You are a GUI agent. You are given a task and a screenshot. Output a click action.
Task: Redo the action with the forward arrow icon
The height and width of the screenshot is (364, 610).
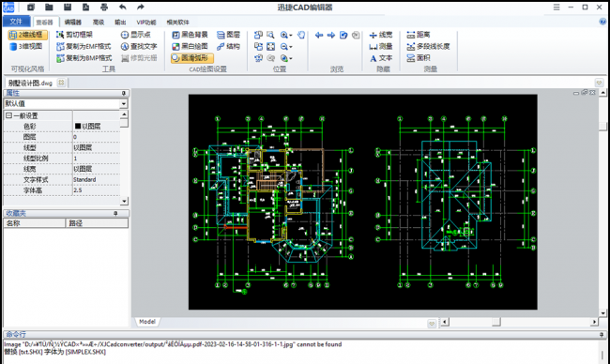point(141,7)
